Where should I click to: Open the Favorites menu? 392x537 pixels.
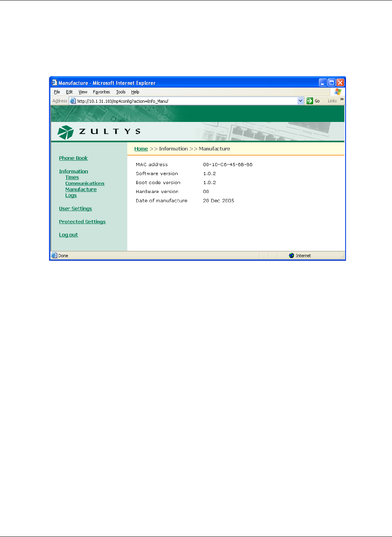point(102,92)
